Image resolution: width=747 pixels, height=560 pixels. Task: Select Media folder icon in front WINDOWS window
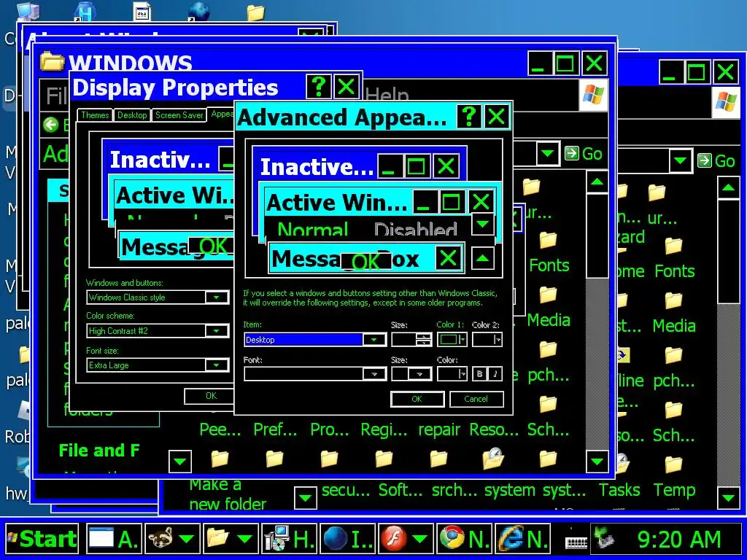click(x=548, y=295)
